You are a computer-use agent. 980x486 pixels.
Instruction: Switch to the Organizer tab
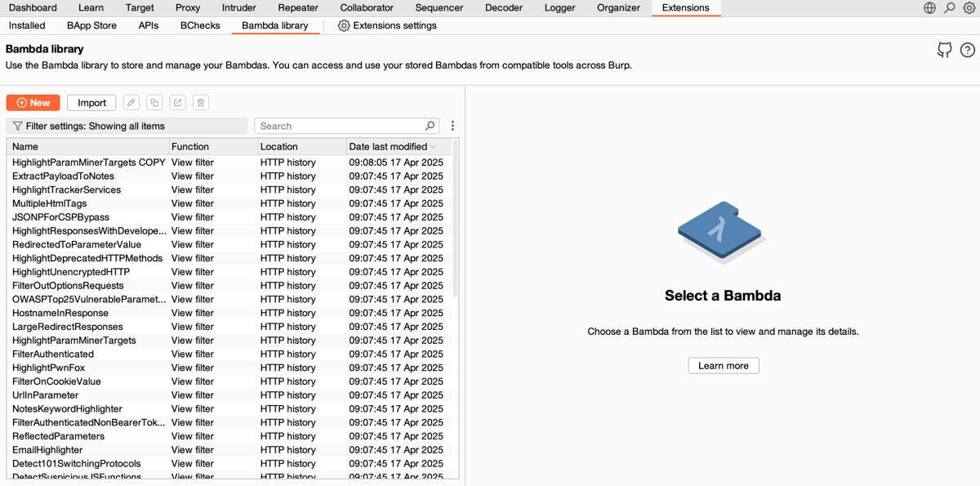[618, 8]
